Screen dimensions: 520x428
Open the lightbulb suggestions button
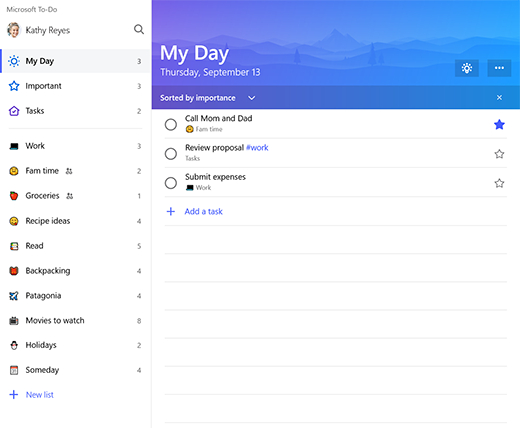(x=467, y=68)
